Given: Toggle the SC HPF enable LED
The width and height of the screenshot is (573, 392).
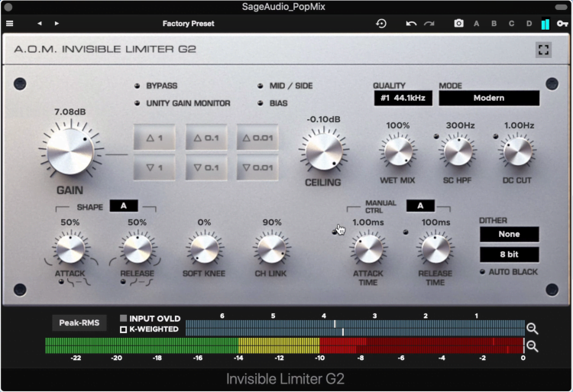Looking at the screenshot, I should (x=436, y=136).
